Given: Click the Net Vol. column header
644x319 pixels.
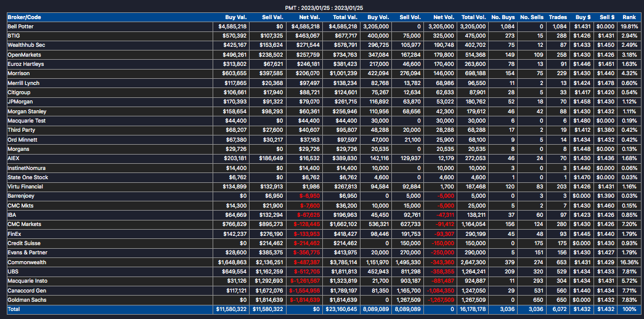Looking at the screenshot, I should [x=444, y=17].
